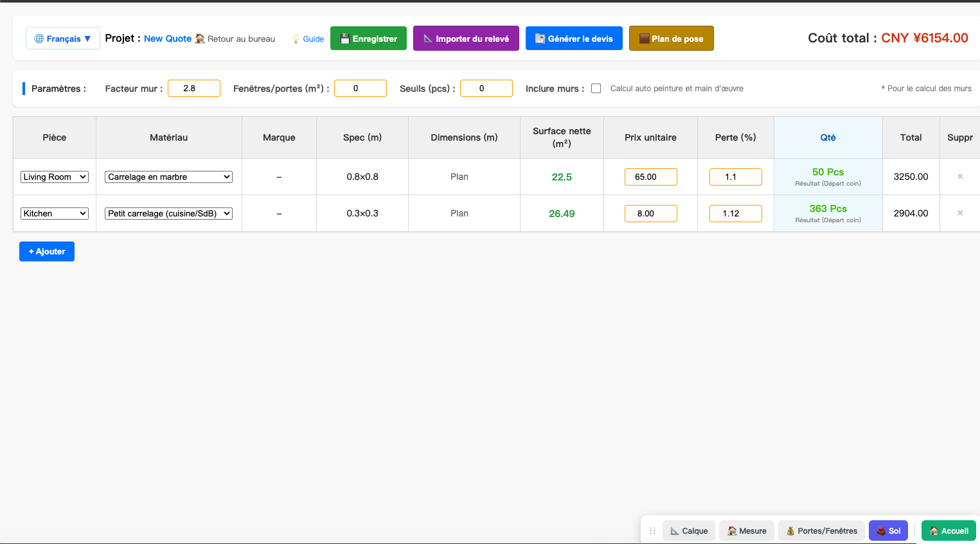Click the + Ajouter button
Screen dimensions: 980x544
47,252
